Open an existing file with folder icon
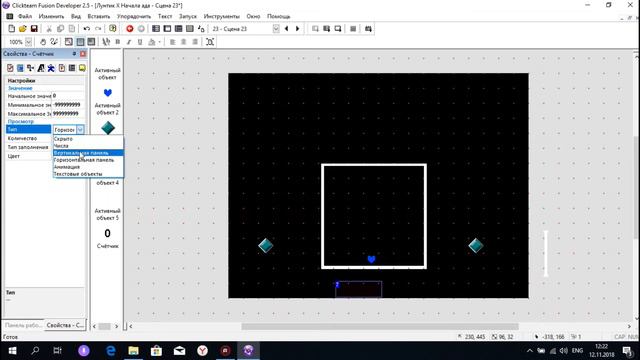Viewport: 640px width, 360px height. click(22, 29)
